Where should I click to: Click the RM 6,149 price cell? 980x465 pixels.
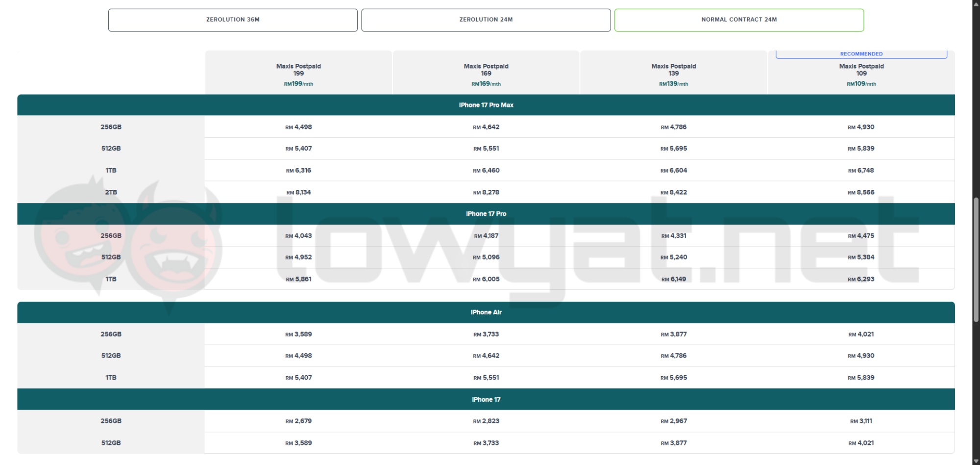(x=674, y=279)
